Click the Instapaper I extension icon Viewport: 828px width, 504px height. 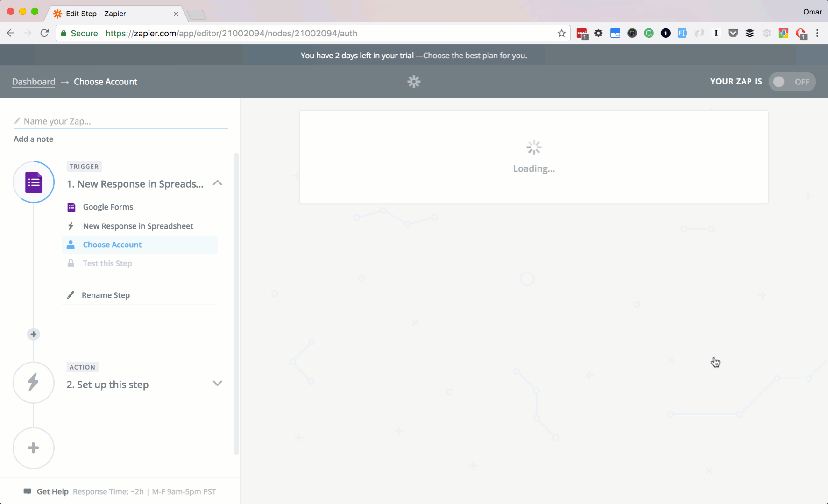coord(716,33)
